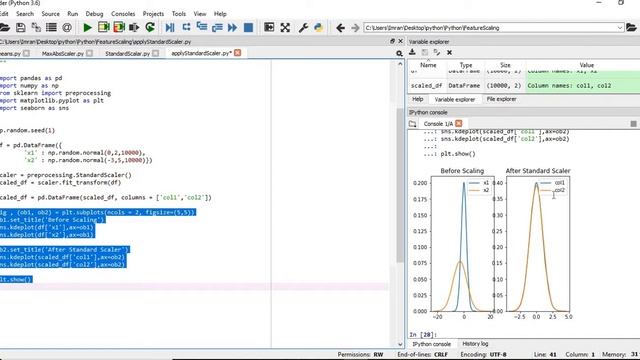Open the Projects menu

pyautogui.click(x=153, y=14)
